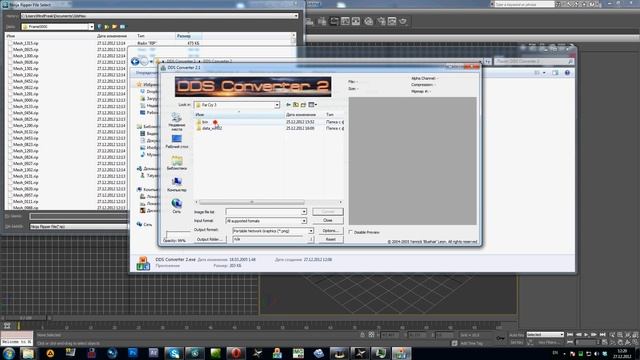Click Next Frame button in 3ds Max

pyautogui.click(x=594, y=335)
